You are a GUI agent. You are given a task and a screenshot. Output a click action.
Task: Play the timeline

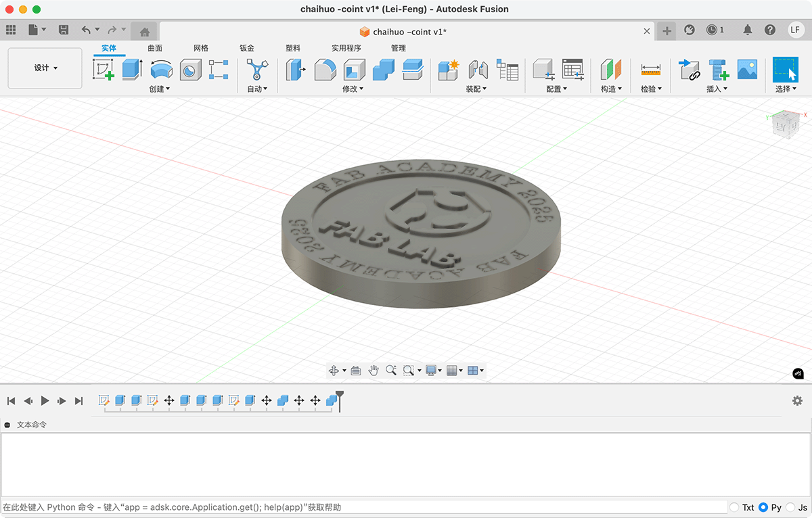45,401
